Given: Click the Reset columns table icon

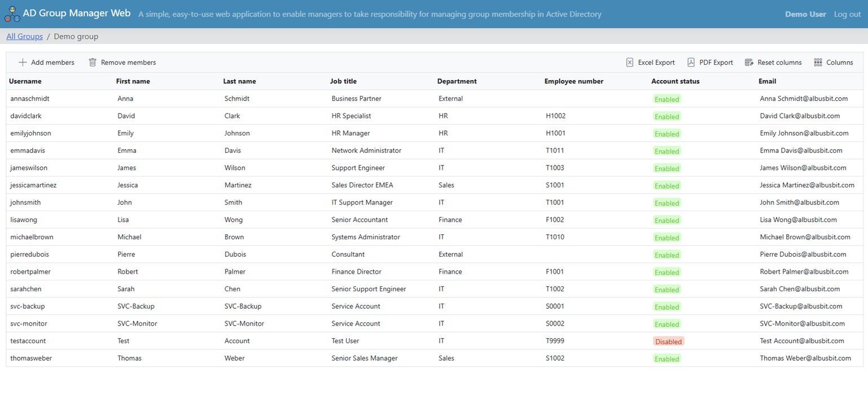Looking at the screenshot, I should (749, 63).
